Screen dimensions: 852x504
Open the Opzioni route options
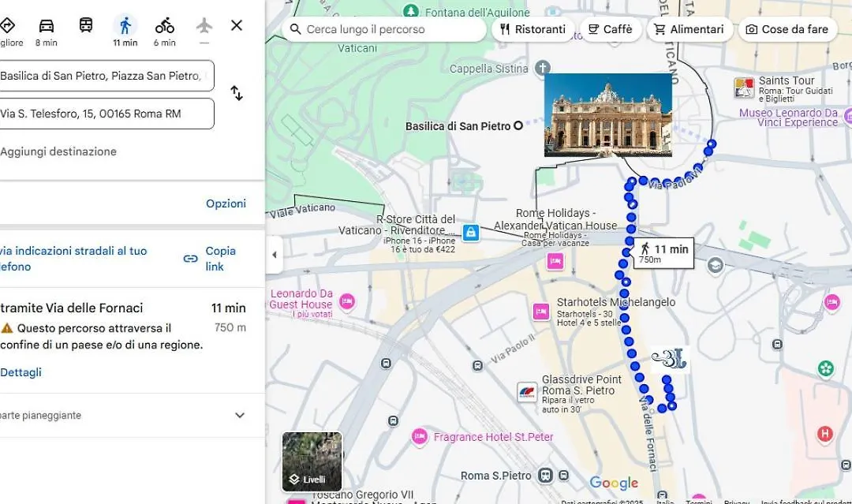(226, 203)
